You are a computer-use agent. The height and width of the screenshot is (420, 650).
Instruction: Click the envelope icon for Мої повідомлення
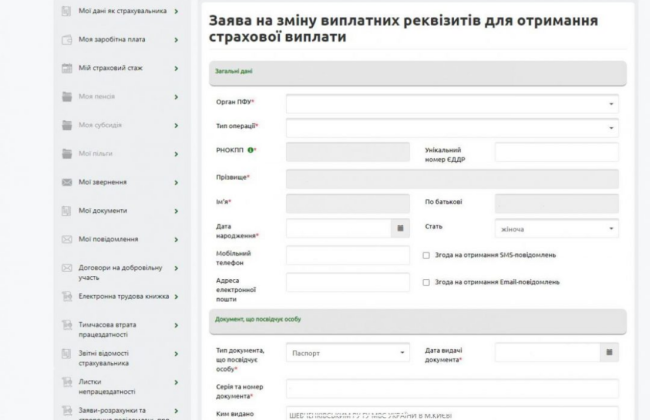(x=66, y=240)
